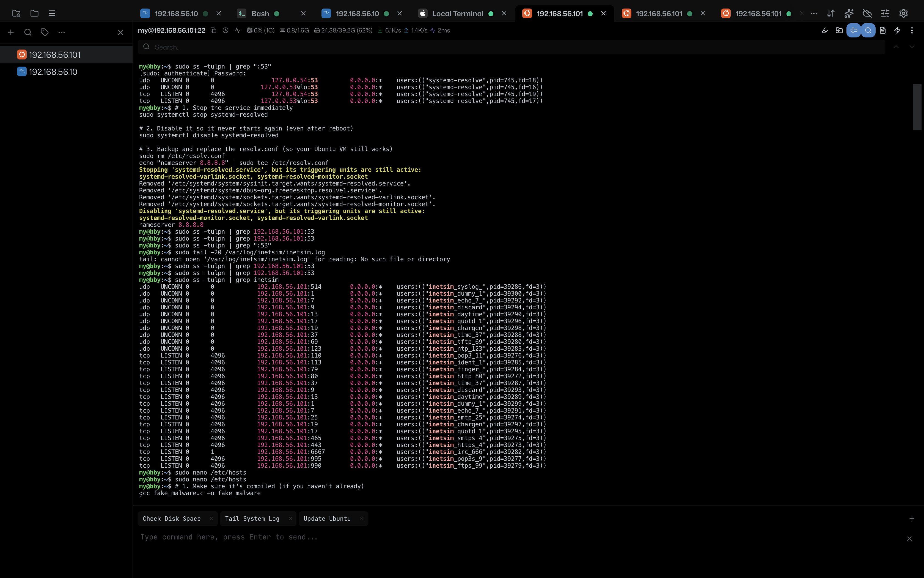Show hidden tabs with tab overflow ellipsis

814,13
